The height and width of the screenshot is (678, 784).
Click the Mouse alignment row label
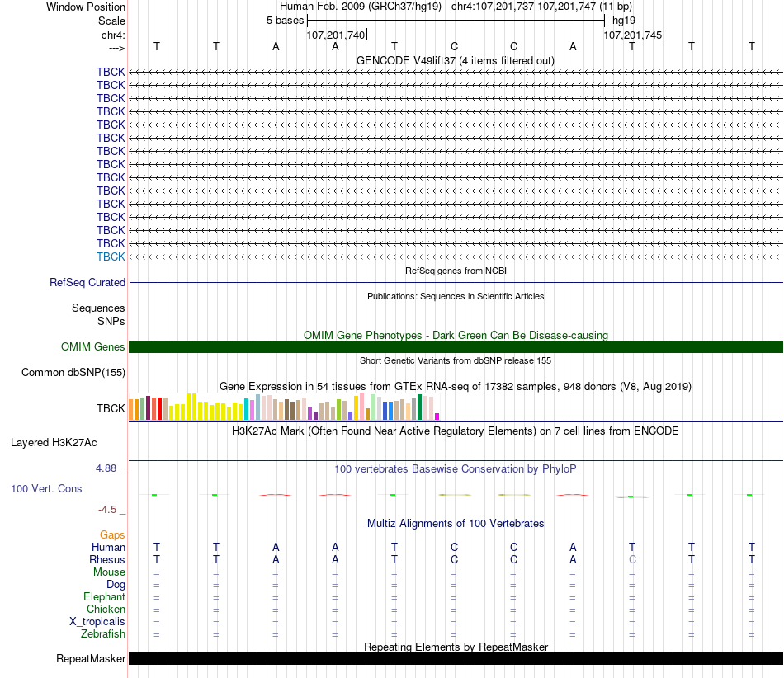click(x=109, y=572)
